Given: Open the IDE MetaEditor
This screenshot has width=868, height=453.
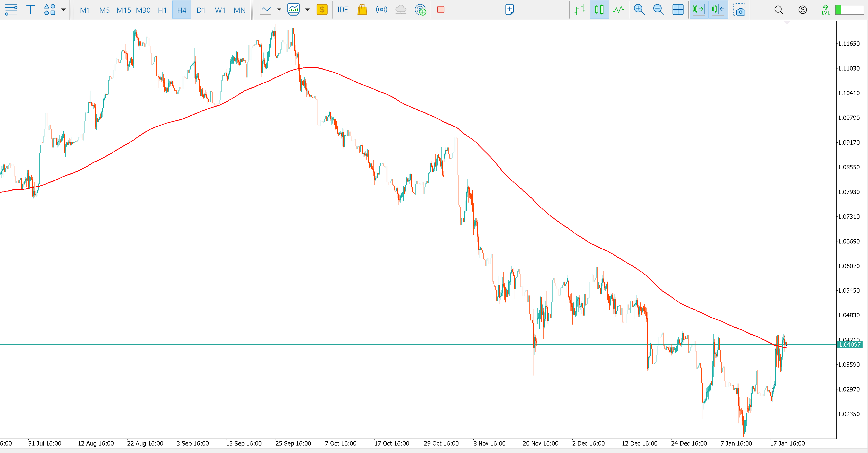Looking at the screenshot, I should click(343, 10).
